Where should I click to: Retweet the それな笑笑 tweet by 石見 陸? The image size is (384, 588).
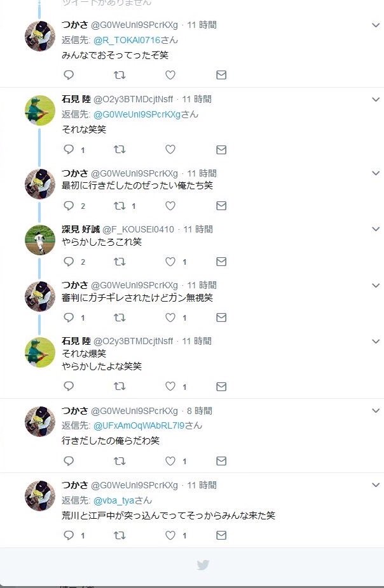pos(120,150)
